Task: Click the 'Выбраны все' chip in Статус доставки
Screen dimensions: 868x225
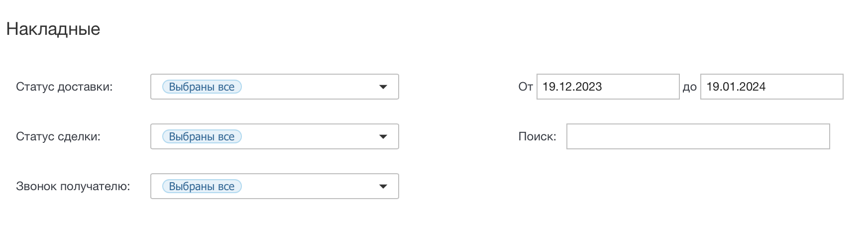Action: (x=202, y=87)
